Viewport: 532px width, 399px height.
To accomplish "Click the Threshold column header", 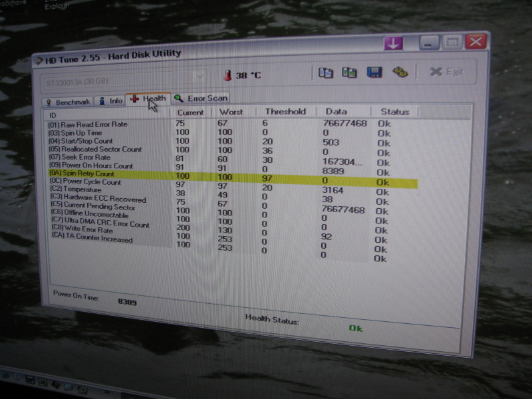I will point(286,112).
